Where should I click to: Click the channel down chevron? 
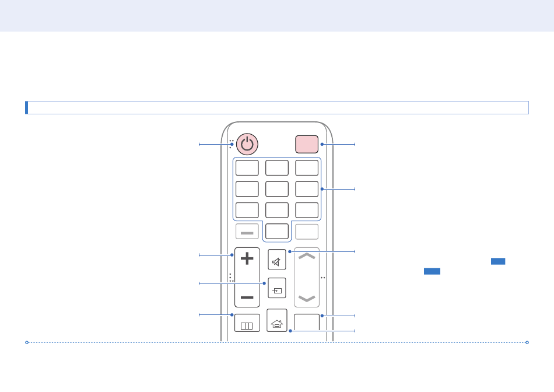click(307, 299)
